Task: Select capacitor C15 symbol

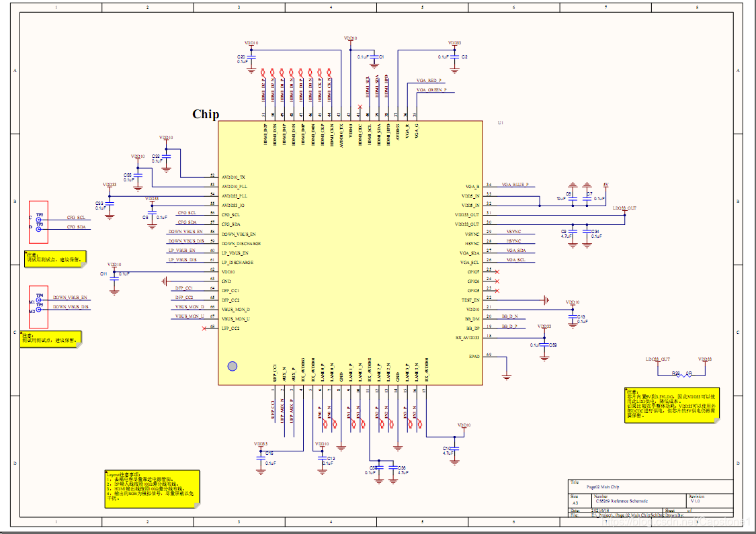Action: click(261, 458)
